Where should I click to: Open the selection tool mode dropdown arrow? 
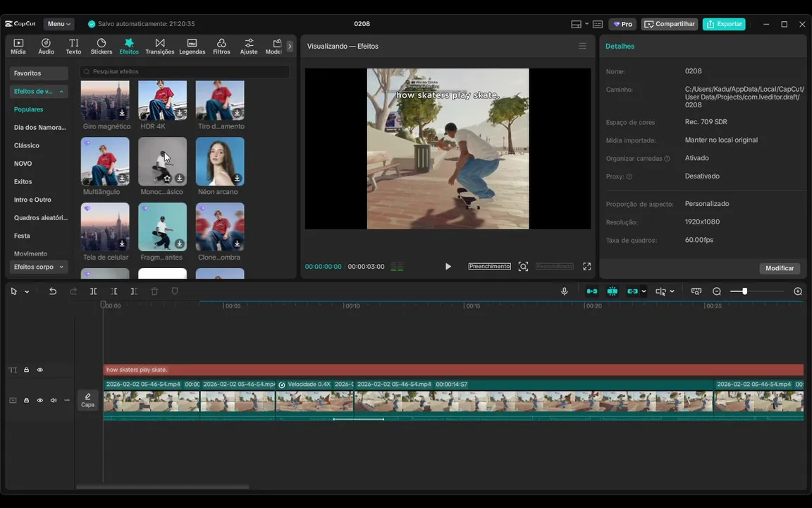(27, 291)
